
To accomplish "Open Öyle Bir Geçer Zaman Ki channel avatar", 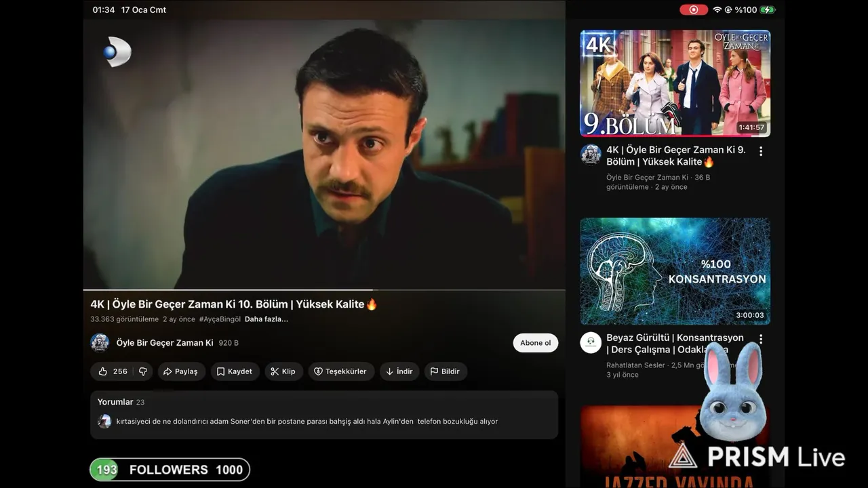I will tap(100, 343).
